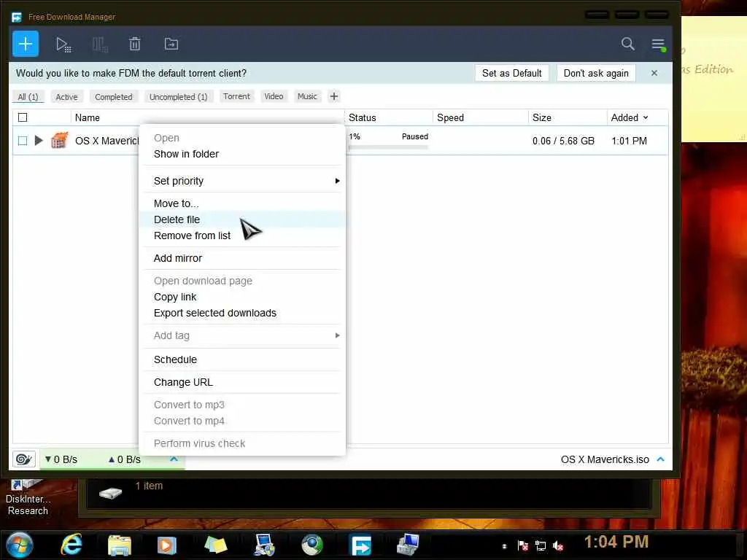Switch to the Completed filter tab
This screenshot has height=560, width=747.
tap(113, 97)
